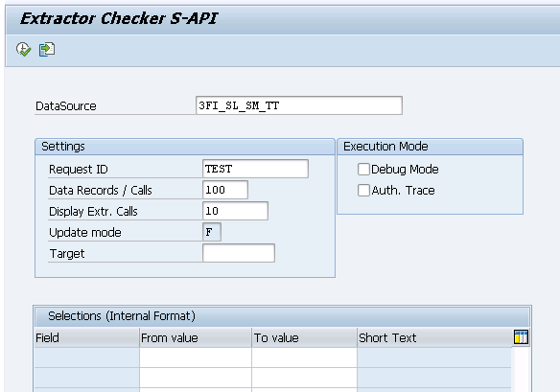Enable the Debug Mode checkbox

(x=363, y=170)
